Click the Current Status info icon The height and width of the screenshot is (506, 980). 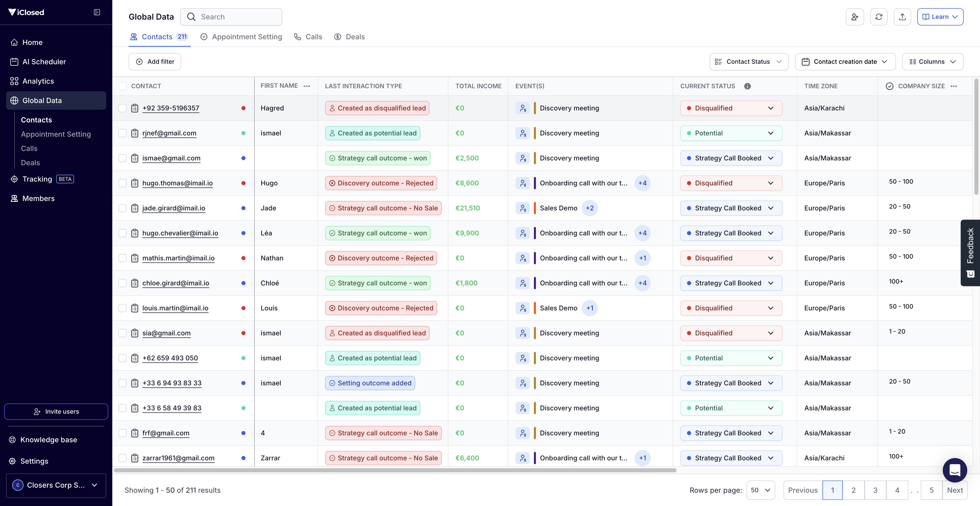(x=747, y=86)
